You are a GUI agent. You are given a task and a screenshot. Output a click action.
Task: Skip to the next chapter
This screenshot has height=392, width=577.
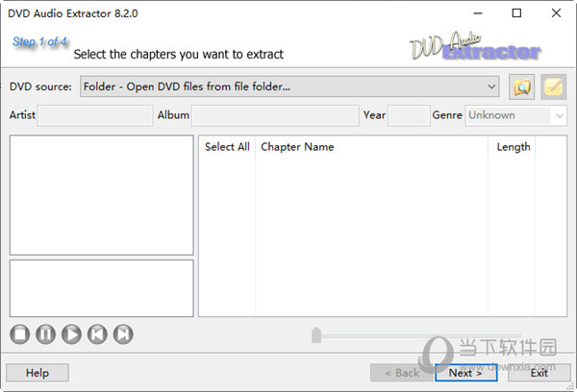coord(123,334)
